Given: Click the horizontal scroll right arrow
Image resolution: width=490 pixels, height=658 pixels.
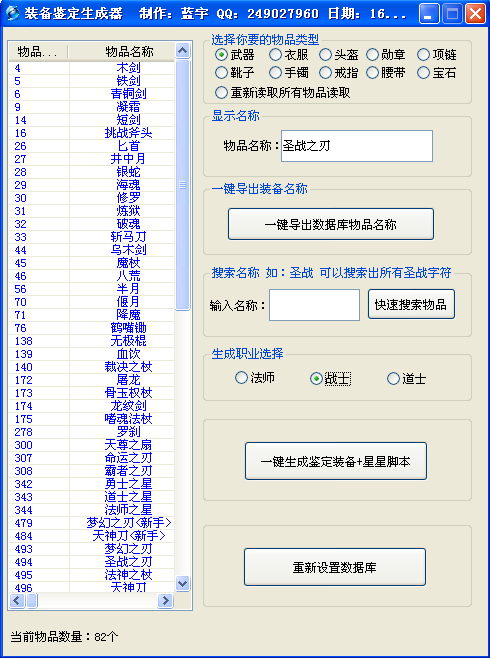Looking at the screenshot, I should click(x=165, y=601).
